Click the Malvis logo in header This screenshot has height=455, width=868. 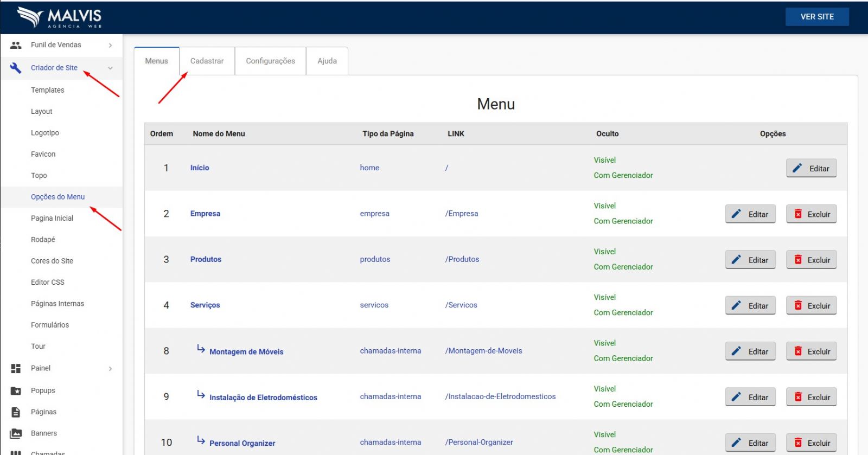pos(59,17)
